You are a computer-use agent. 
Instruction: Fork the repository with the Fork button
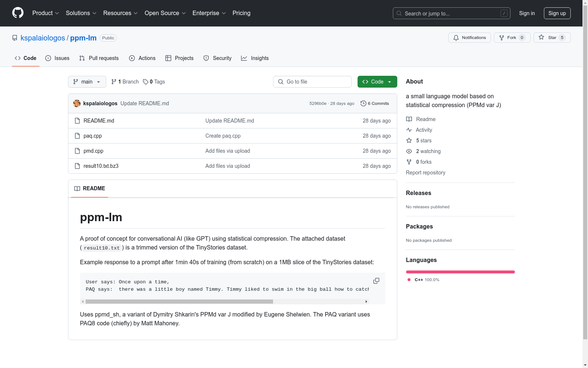point(512,38)
